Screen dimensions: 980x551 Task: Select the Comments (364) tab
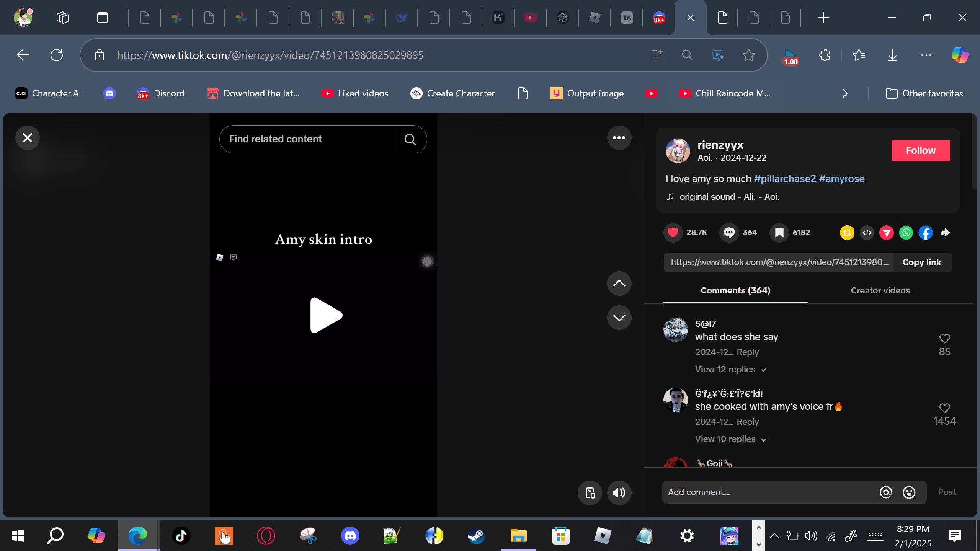[735, 290]
